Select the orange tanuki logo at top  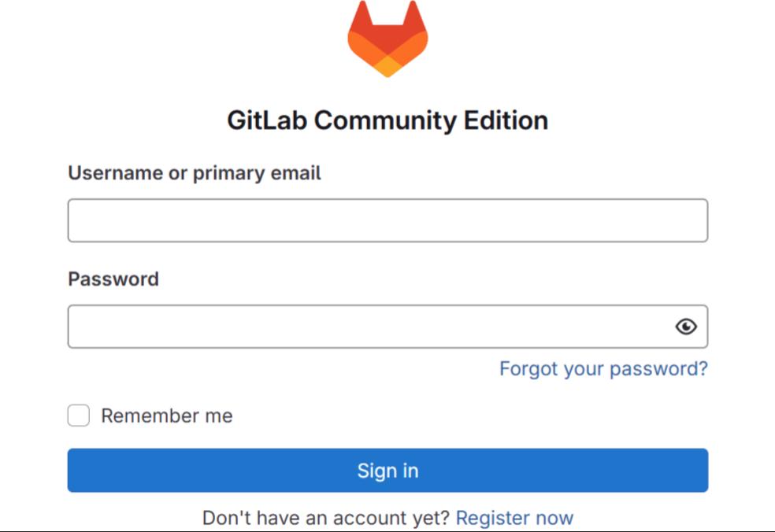pyautogui.click(x=387, y=39)
